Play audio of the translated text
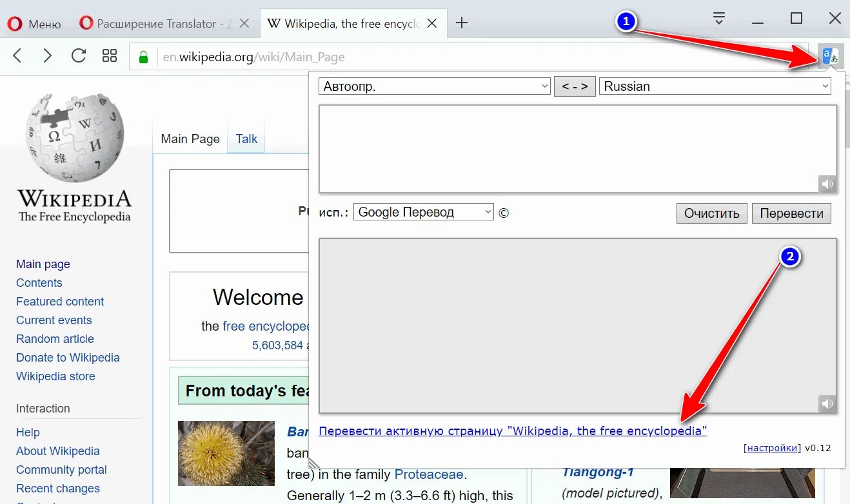 [827, 404]
